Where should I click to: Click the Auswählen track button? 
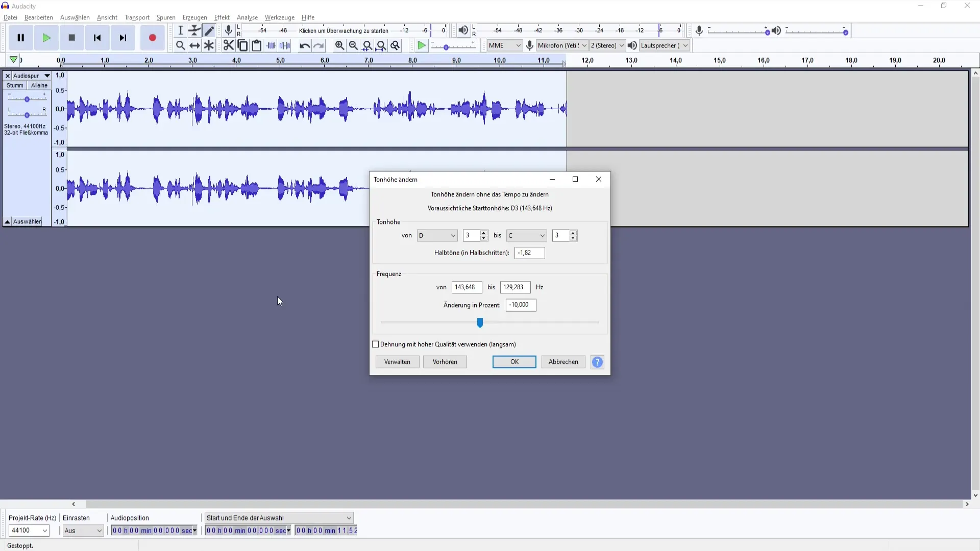pyautogui.click(x=28, y=221)
